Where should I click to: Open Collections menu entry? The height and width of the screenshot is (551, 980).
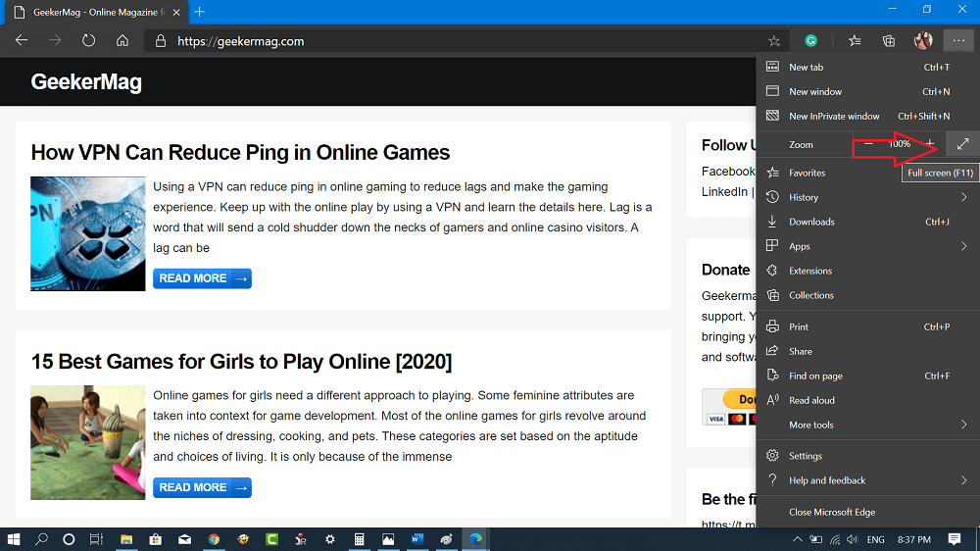click(867, 294)
